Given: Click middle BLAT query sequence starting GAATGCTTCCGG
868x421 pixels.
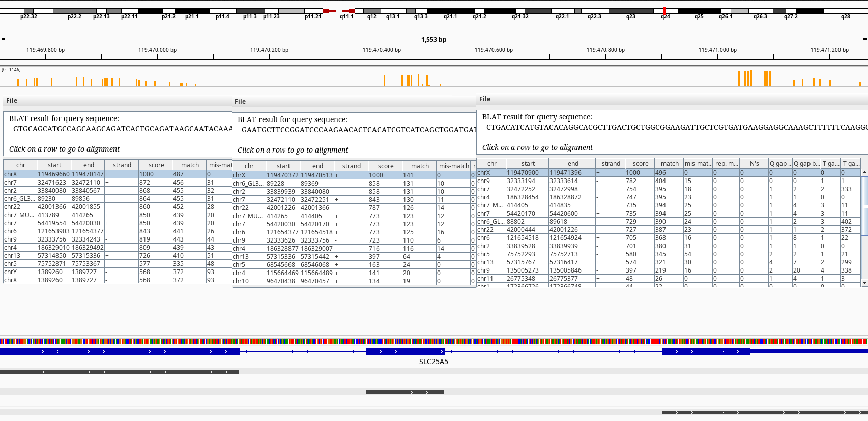Looking at the screenshot, I should (359, 130).
